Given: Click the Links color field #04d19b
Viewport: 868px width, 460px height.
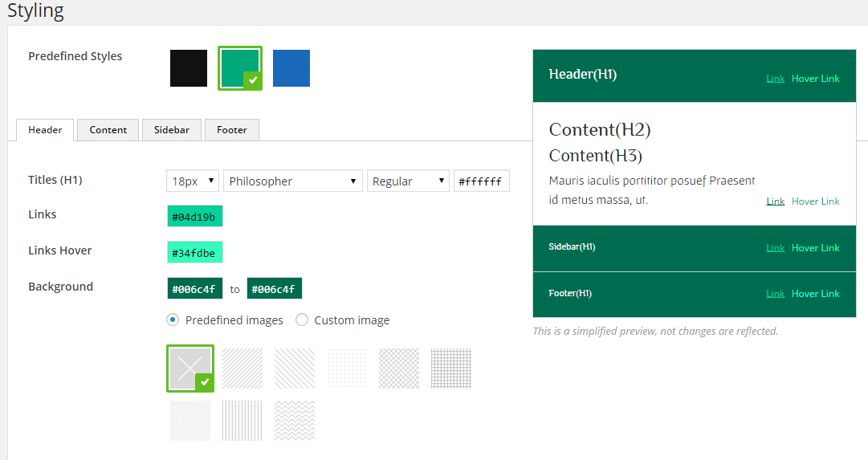Looking at the screenshot, I should pos(195,217).
